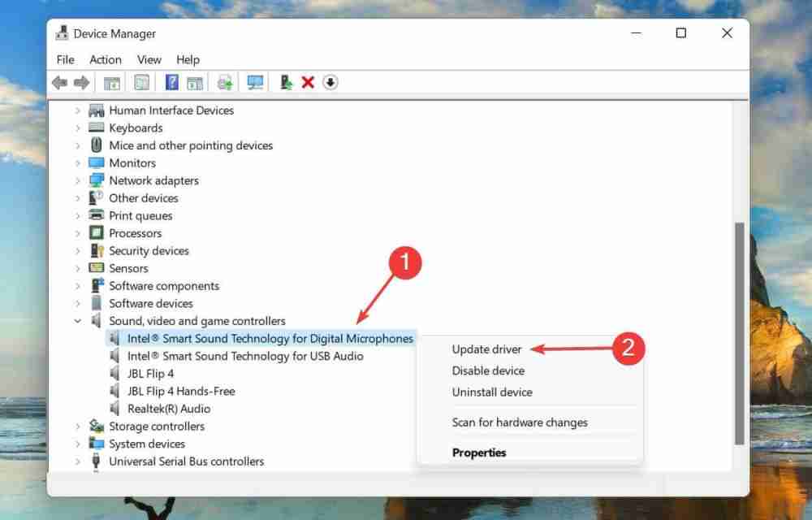The height and width of the screenshot is (520, 812).
Task: Select the Realtek(R) Audio device
Action: click(x=169, y=409)
